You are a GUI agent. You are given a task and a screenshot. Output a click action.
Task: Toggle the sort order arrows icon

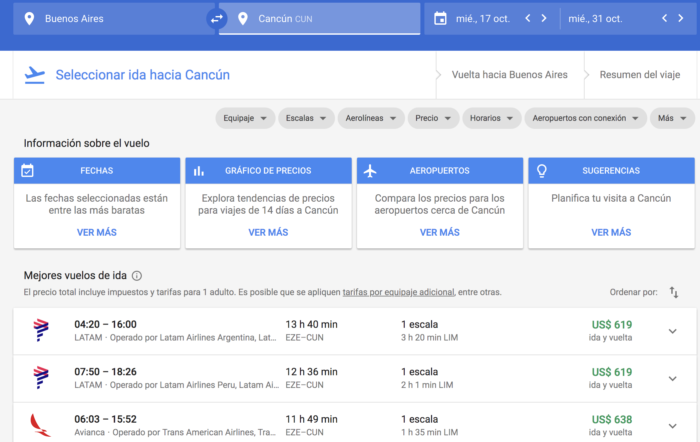[x=673, y=292]
